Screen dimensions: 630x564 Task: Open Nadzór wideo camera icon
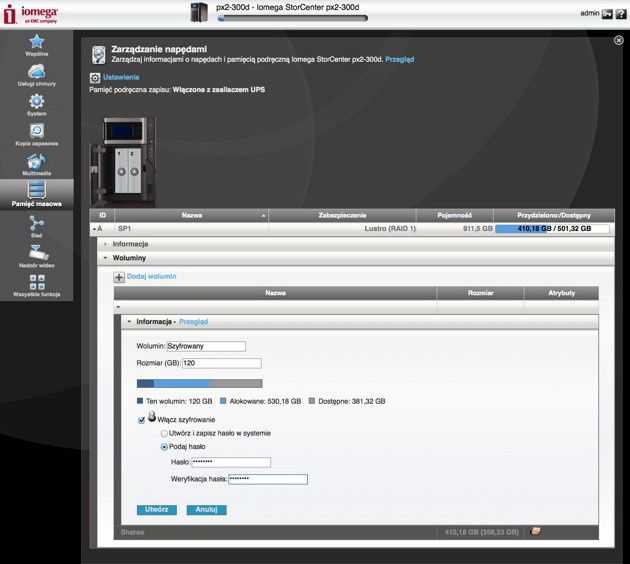tap(39, 253)
